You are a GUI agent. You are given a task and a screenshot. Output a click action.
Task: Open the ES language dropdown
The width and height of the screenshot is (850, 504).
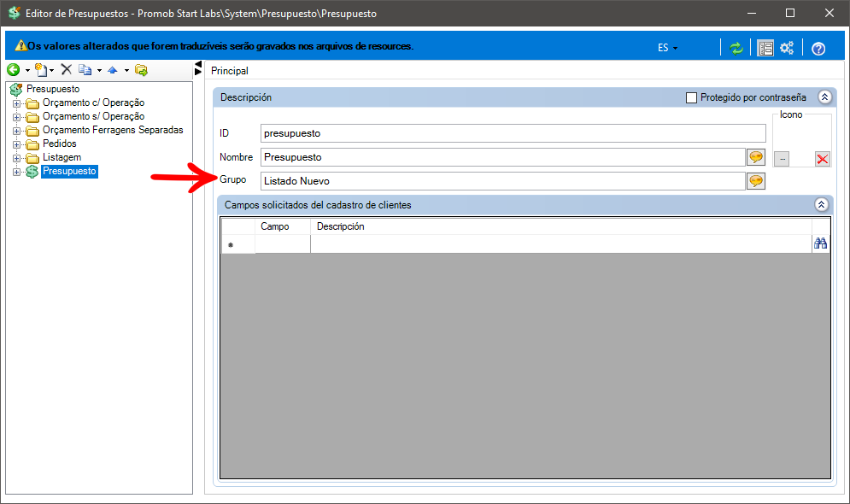click(x=667, y=48)
